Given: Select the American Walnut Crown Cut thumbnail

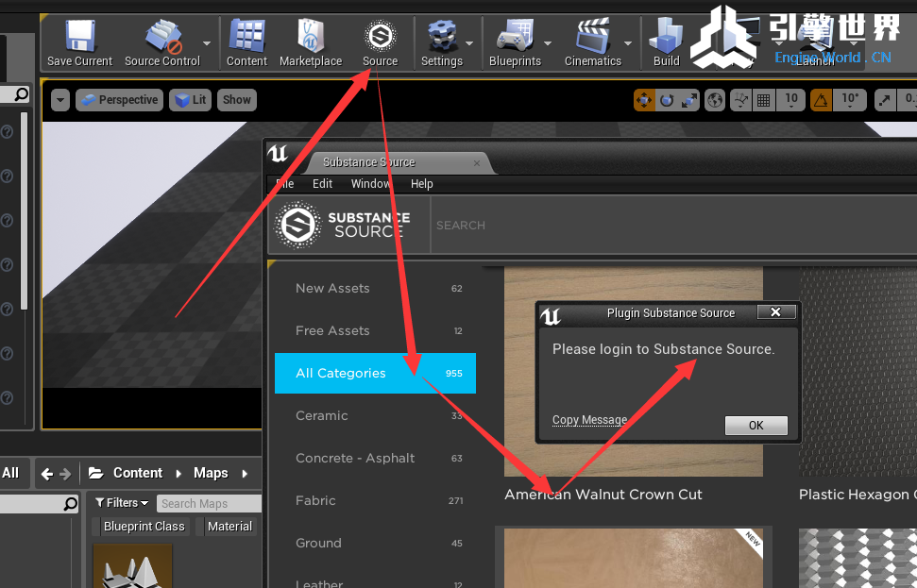Looking at the screenshot, I should tap(634, 371).
